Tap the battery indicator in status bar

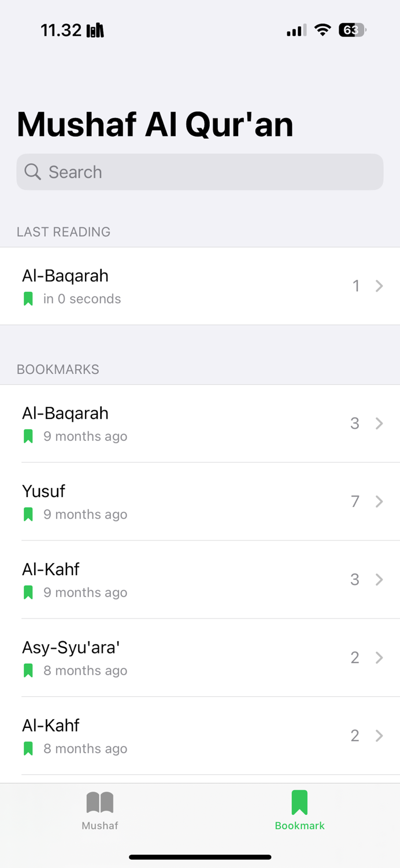click(x=352, y=30)
